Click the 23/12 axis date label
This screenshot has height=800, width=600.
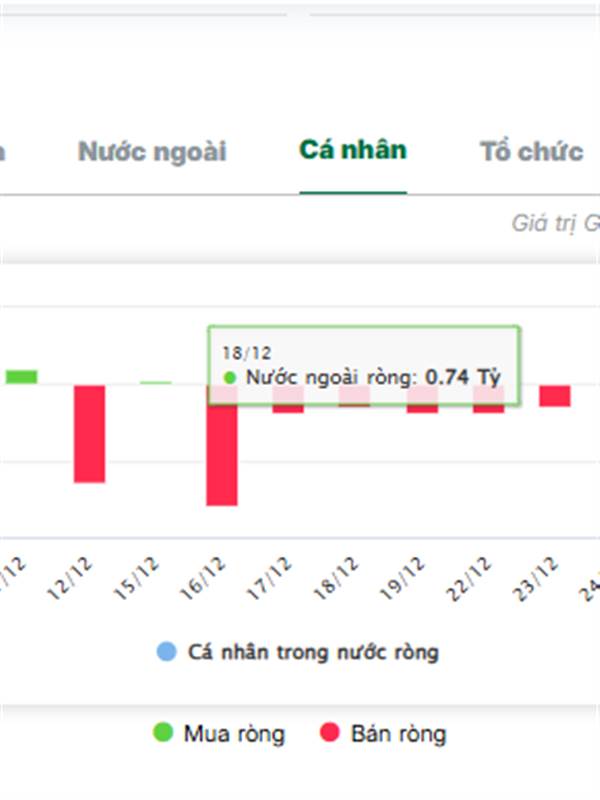coord(535,578)
